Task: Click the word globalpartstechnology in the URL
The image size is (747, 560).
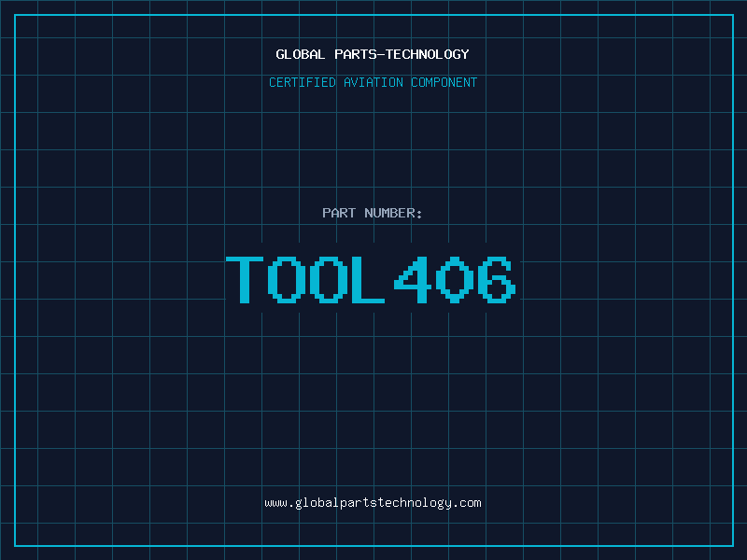Action: [x=373, y=502]
